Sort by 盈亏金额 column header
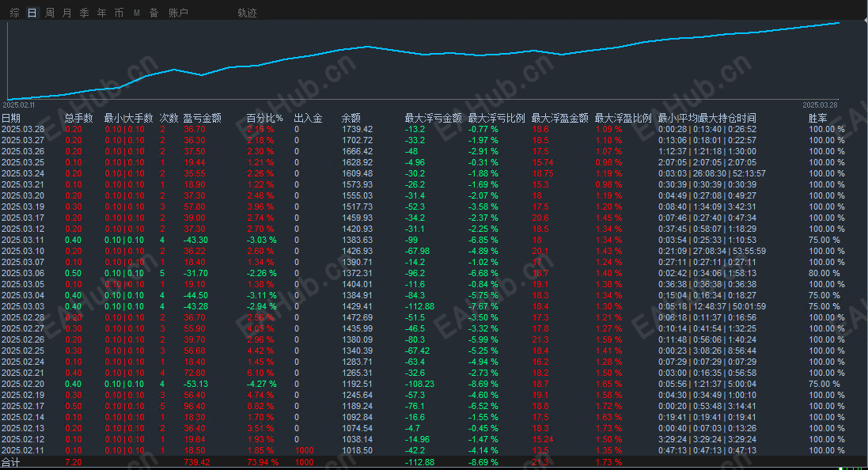The width and height of the screenshot is (868, 470). click(x=202, y=118)
